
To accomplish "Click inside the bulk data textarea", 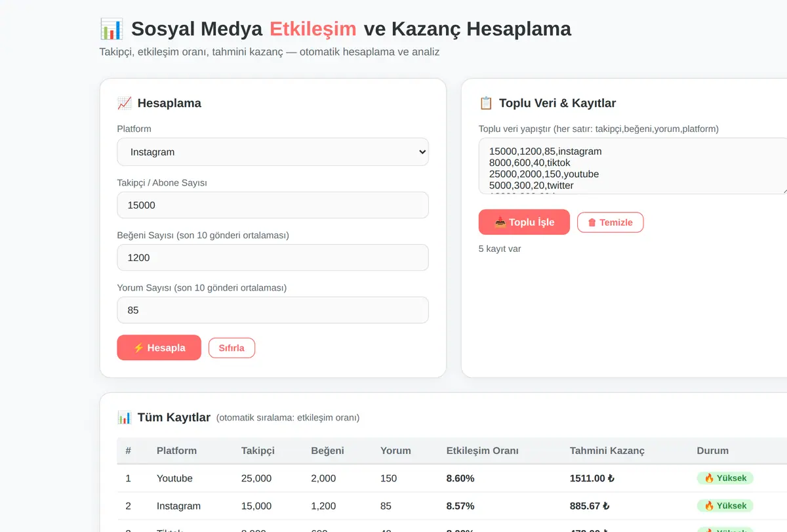I will coord(633,166).
